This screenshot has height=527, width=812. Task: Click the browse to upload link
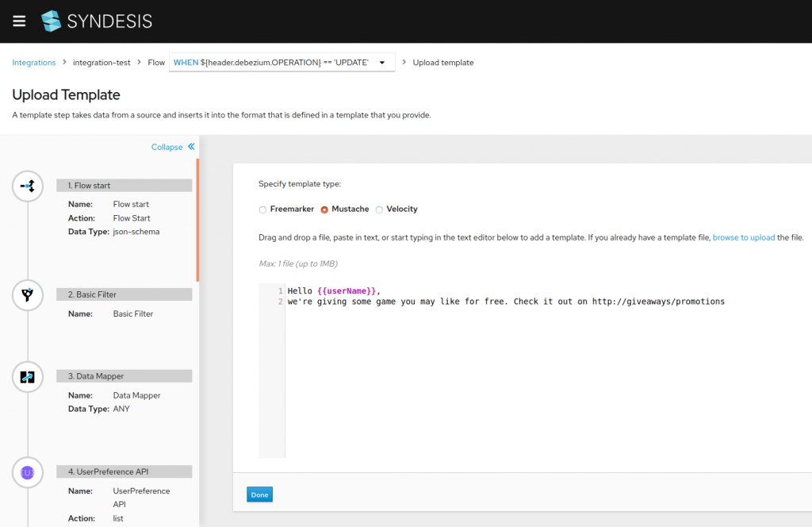[743, 237]
